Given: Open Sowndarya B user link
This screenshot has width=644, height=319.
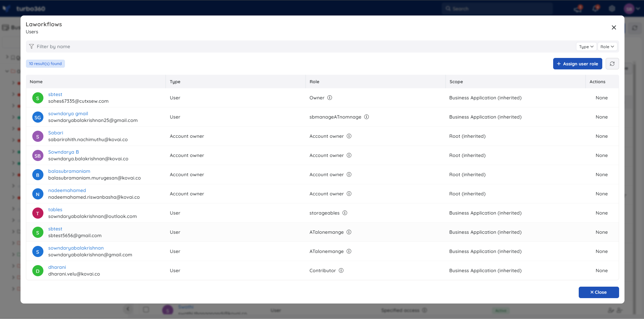Looking at the screenshot, I should point(64,152).
